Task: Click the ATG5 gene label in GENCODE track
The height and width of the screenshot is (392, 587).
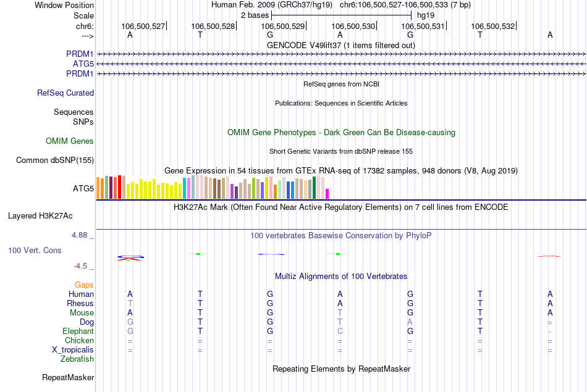Action: tap(83, 64)
